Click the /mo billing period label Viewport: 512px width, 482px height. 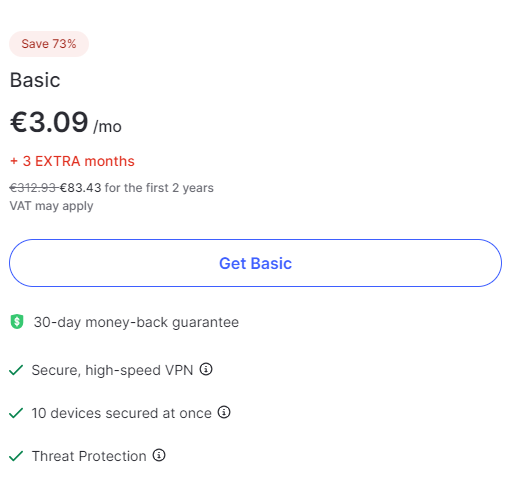[107, 127]
